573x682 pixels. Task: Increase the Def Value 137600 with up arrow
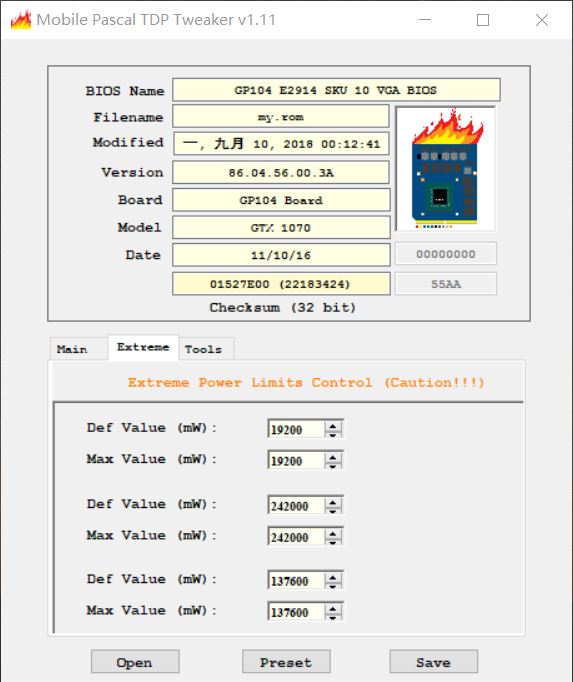[x=333, y=577]
